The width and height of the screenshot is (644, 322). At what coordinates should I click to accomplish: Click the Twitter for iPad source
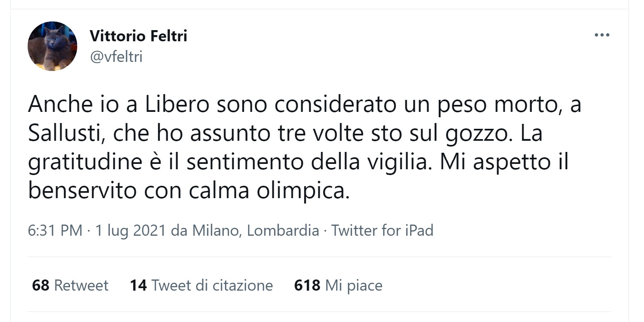(x=382, y=230)
